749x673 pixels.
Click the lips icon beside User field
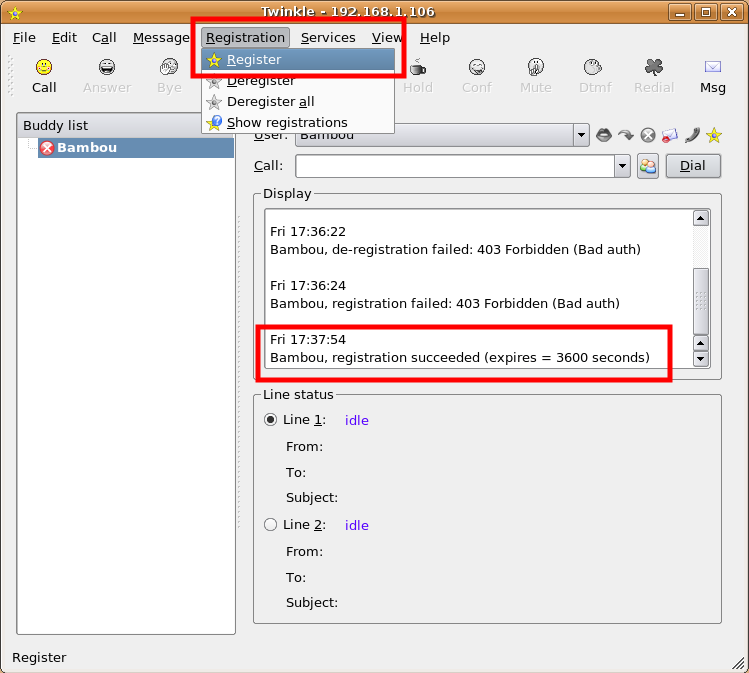click(604, 135)
